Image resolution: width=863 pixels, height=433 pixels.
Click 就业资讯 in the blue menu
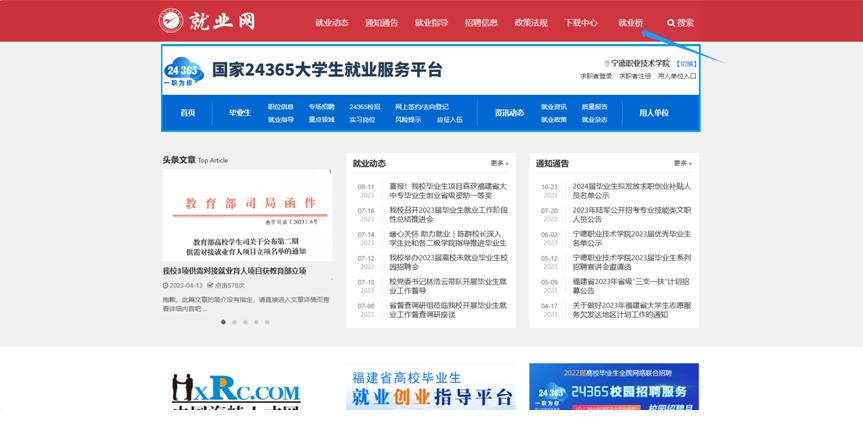(x=554, y=107)
